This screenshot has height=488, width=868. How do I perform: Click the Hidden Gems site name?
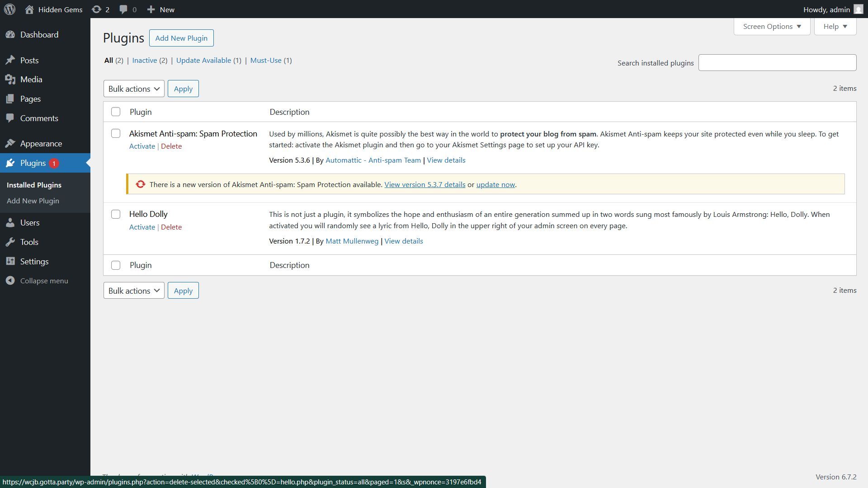(x=60, y=9)
